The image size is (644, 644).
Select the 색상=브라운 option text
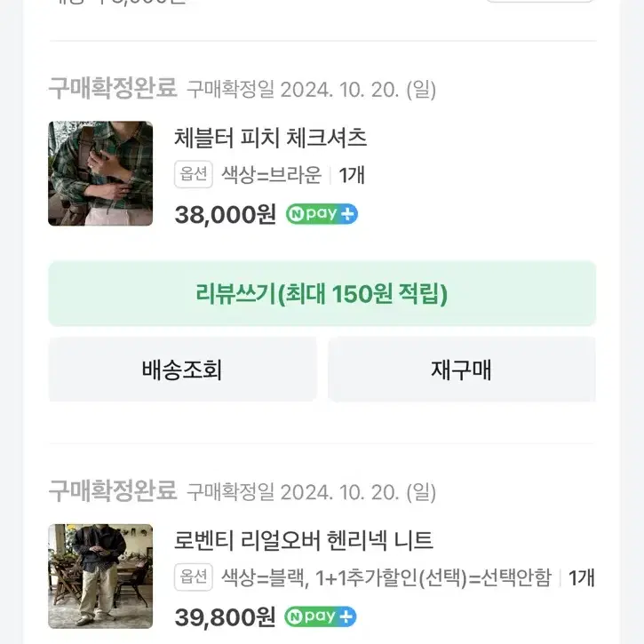(272, 175)
